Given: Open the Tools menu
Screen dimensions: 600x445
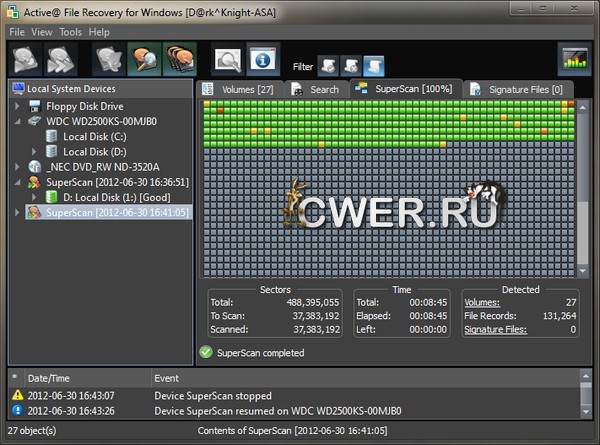Looking at the screenshot, I should pyautogui.click(x=70, y=32).
